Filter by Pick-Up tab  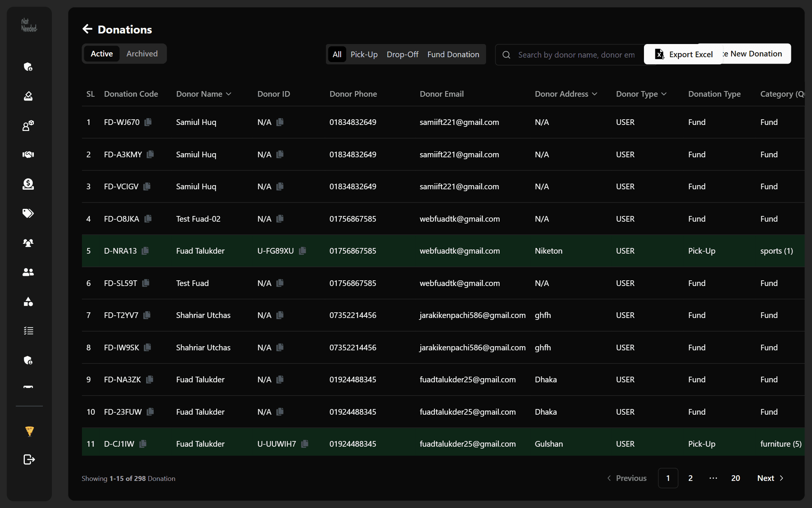pyautogui.click(x=364, y=54)
